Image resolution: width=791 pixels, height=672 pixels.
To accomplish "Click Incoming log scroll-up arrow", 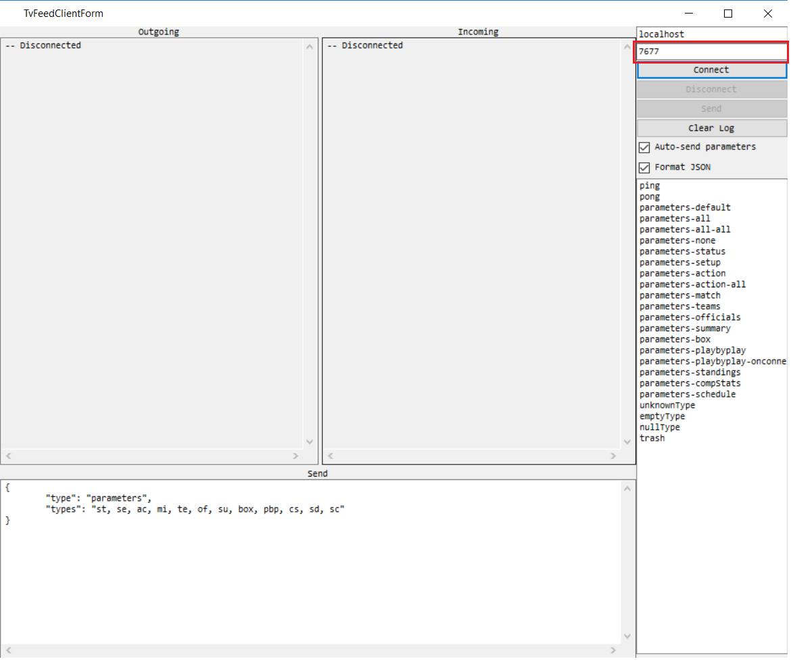I will pyautogui.click(x=627, y=47).
